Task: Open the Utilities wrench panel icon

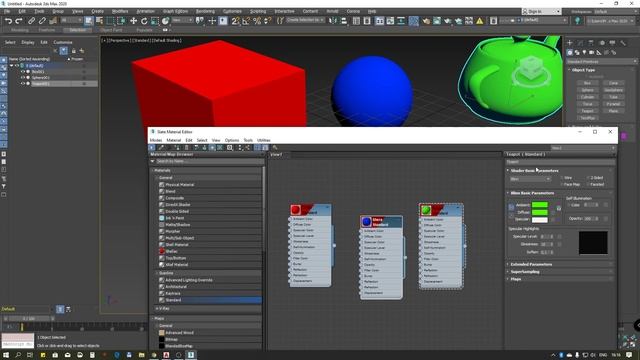Action: click(x=623, y=42)
